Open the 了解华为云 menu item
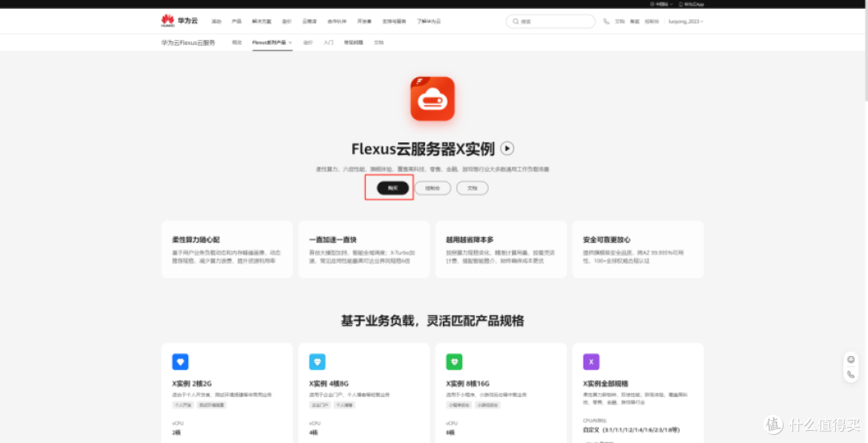868x443 pixels. pos(429,22)
